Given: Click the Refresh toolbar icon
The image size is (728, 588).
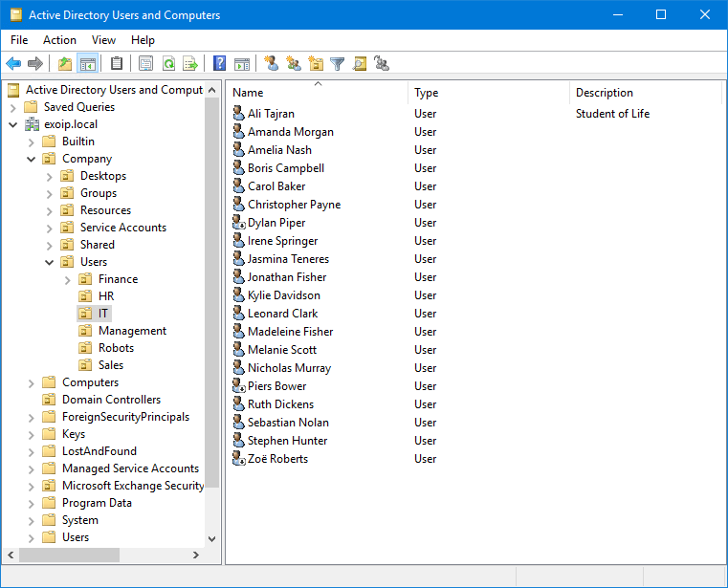Looking at the screenshot, I should [x=168, y=64].
